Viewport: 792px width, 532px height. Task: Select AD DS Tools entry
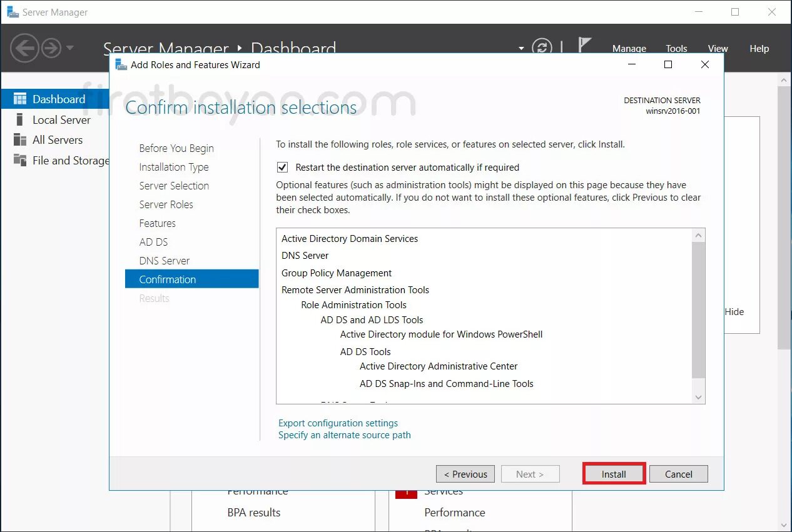(x=365, y=352)
